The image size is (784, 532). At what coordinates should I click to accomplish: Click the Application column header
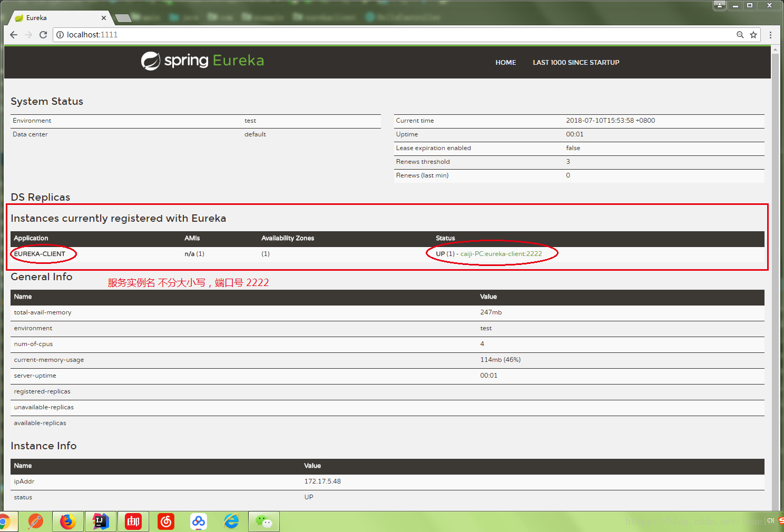(31, 238)
